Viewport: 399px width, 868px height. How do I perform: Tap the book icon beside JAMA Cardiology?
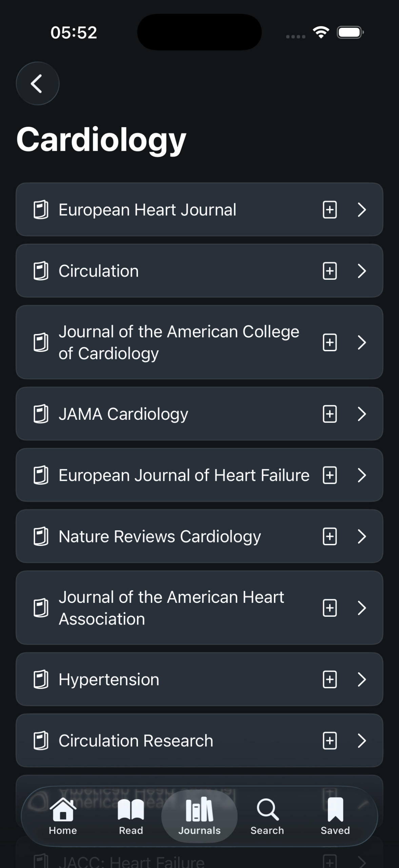pyautogui.click(x=41, y=414)
